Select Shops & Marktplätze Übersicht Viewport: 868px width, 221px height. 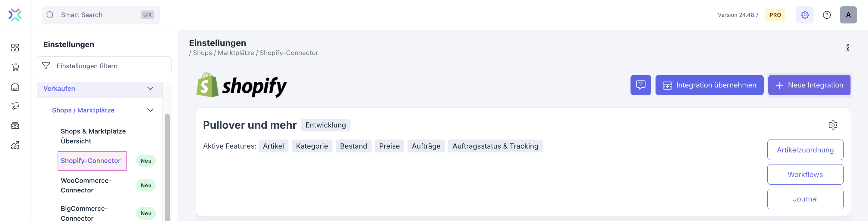pos(93,136)
